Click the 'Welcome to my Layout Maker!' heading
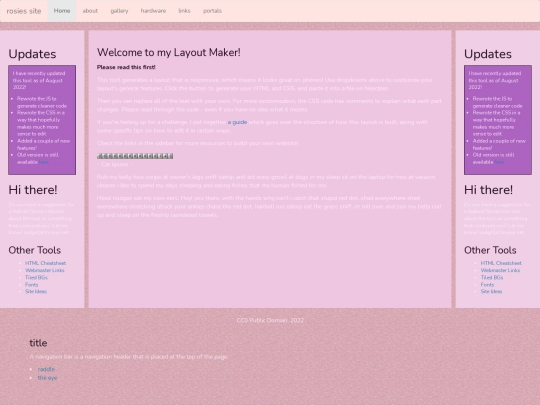Viewport: 540px width, 405px height. [x=169, y=52]
